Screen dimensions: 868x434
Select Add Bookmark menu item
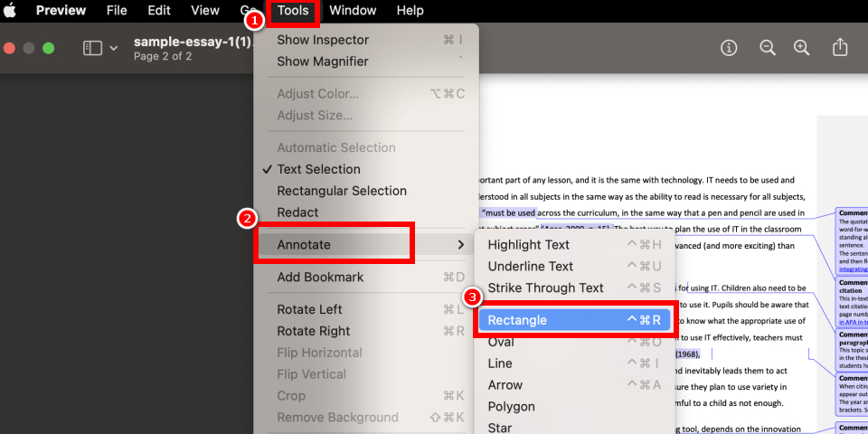click(x=320, y=277)
